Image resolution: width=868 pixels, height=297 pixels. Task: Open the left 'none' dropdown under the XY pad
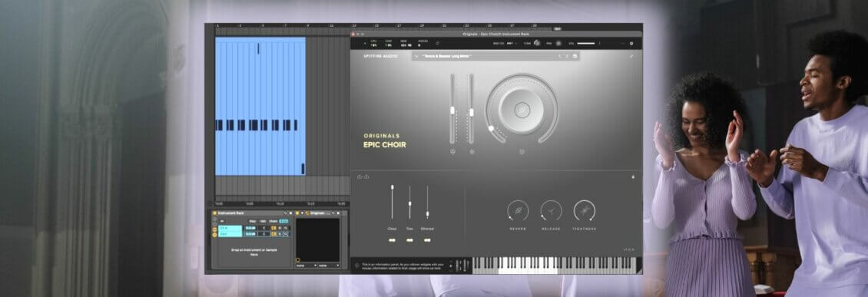(306, 266)
